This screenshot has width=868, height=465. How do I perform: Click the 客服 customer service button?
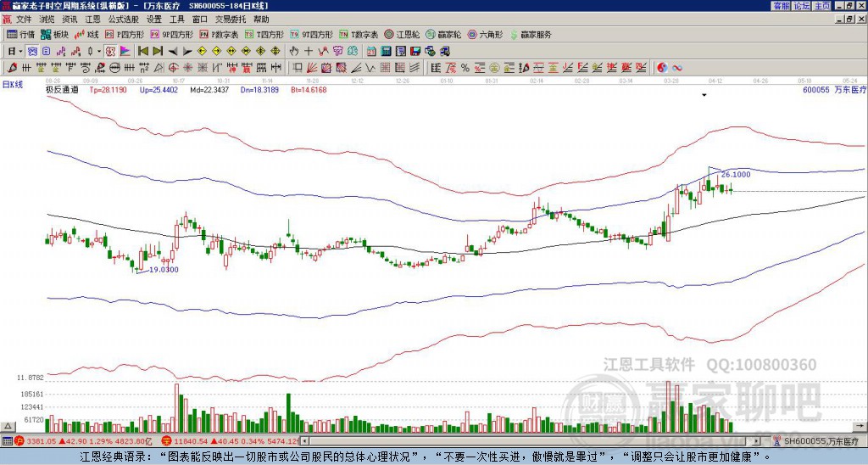tap(781, 6)
